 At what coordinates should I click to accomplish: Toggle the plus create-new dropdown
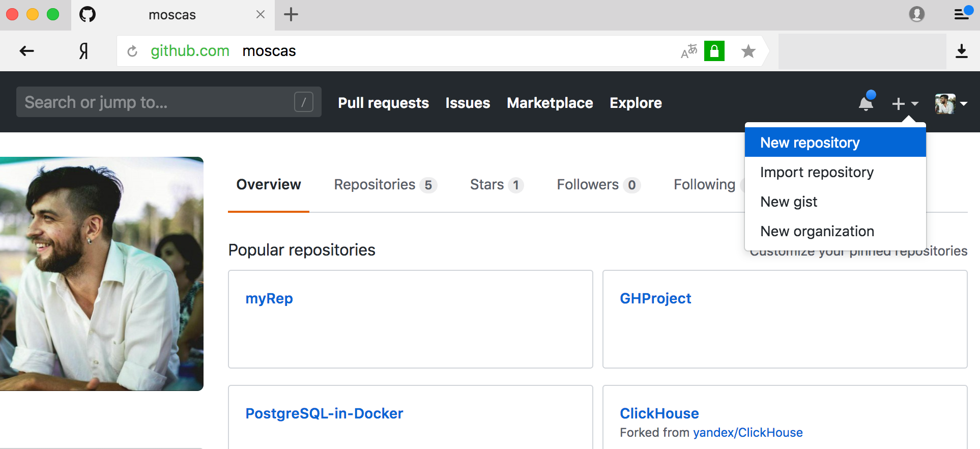[x=905, y=103]
